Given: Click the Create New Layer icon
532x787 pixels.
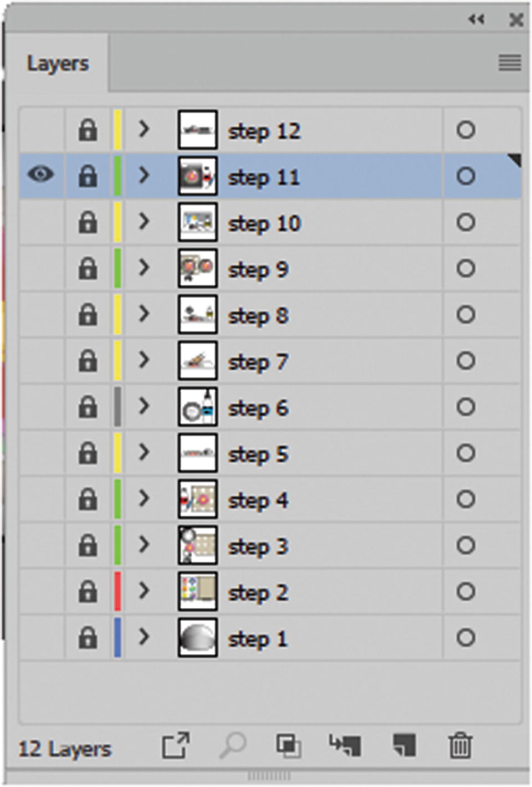Looking at the screenshot, I should [404, 745].
